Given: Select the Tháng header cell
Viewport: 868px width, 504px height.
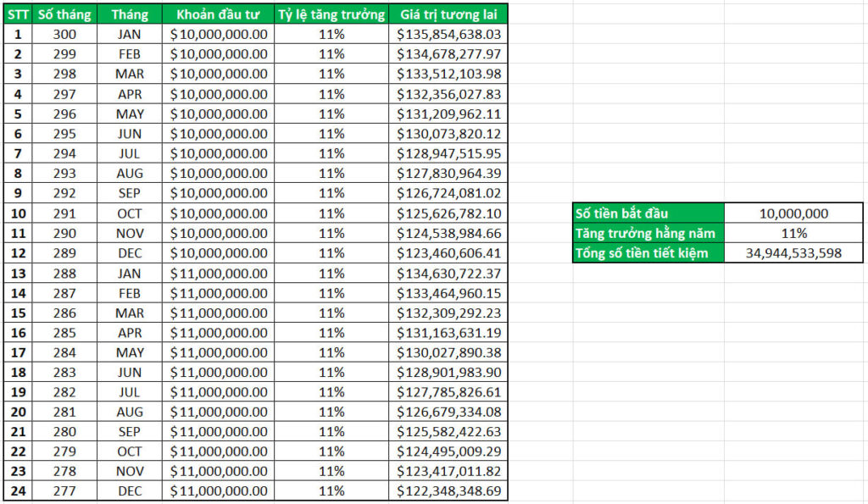Looking at the screenshot, I should point(130,14).
